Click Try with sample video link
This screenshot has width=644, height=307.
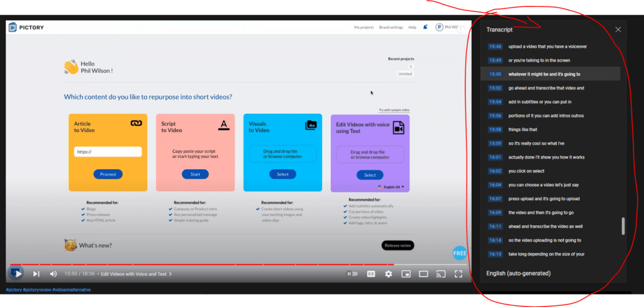394,110
